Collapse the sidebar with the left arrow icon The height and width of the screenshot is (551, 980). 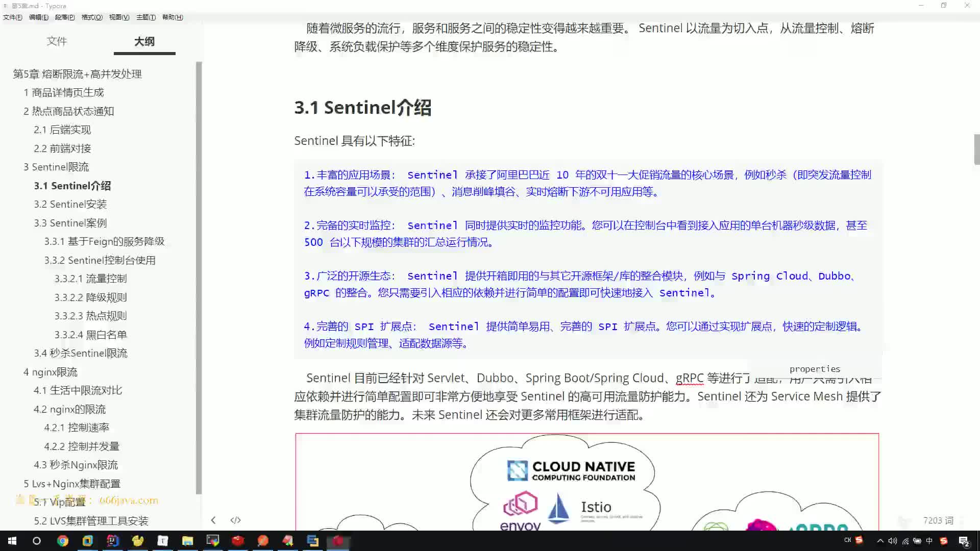click(213, 520)
